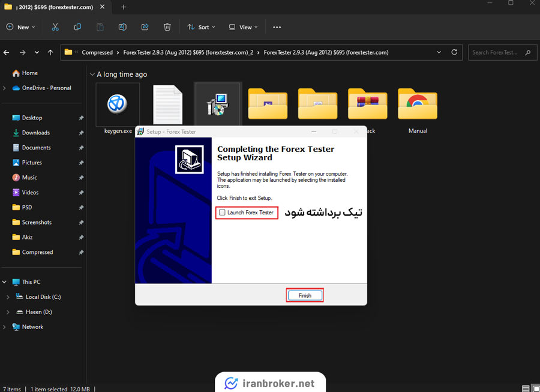Collapse the A long time ago group
Image resolution: width=540 pixels, height=392 pixels.
pyautogui.click(x=92, y=74)
